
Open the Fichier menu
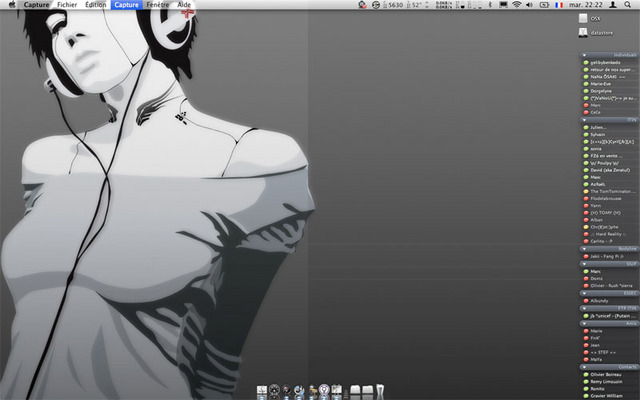(x=67, y=5)
